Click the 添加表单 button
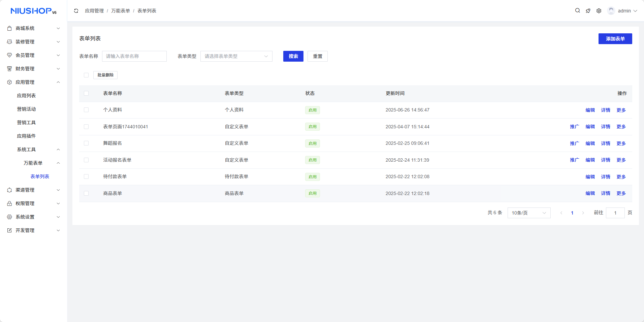 click(615, 39)
